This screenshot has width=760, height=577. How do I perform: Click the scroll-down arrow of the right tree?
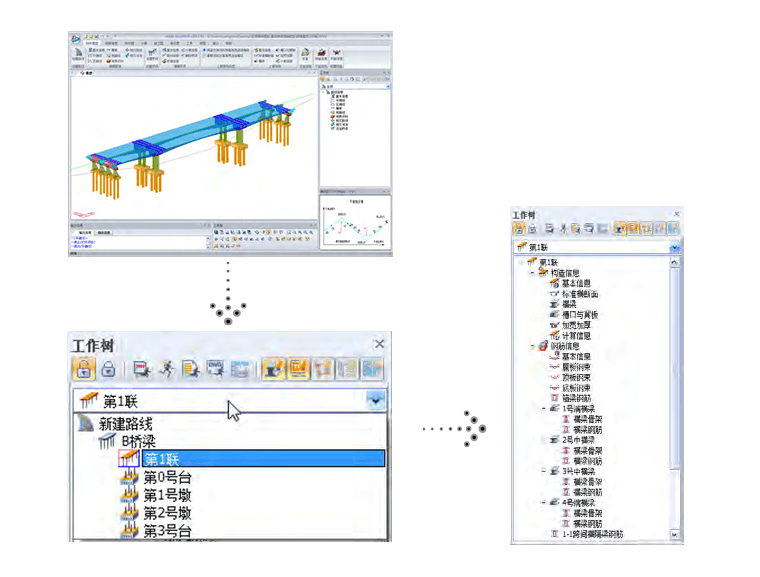[674, 534]
